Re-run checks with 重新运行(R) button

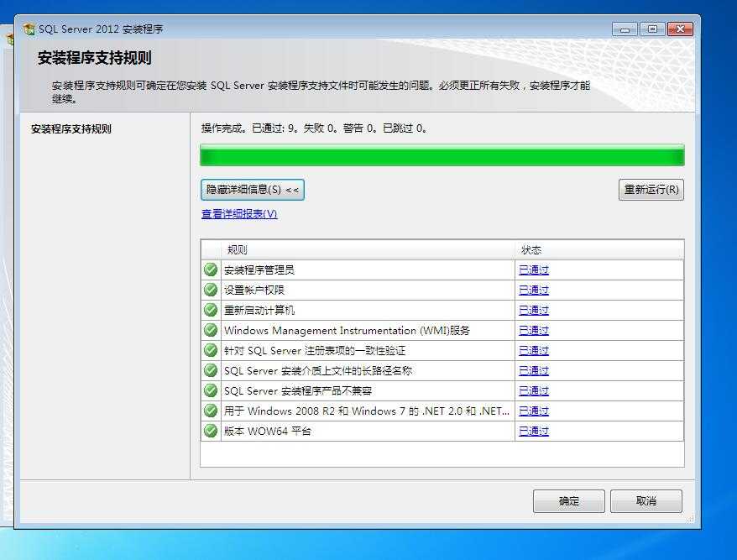pos(651,190)
